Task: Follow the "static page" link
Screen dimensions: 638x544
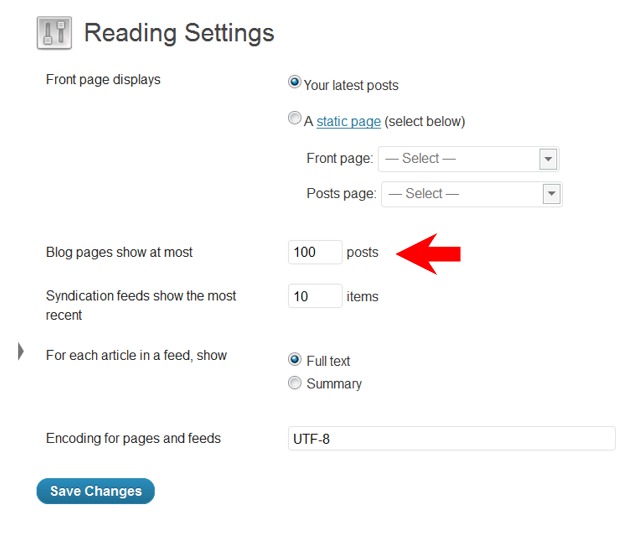Action: coord(348,122)
